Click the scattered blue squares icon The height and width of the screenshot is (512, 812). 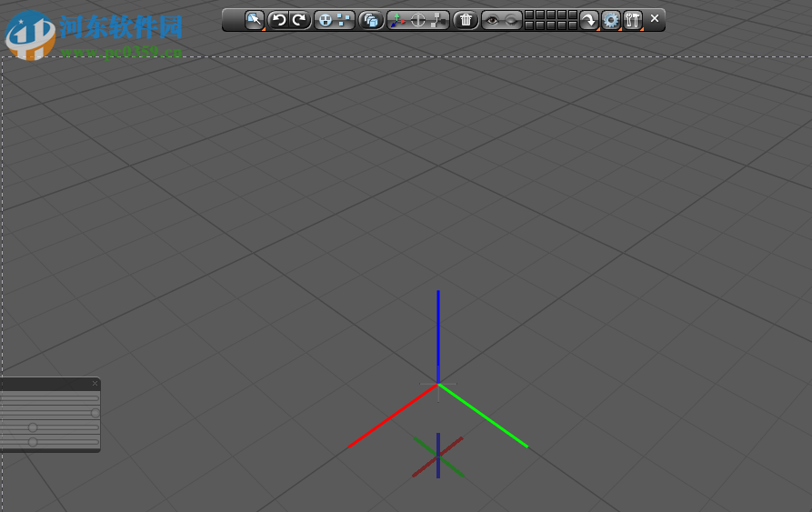344,20
